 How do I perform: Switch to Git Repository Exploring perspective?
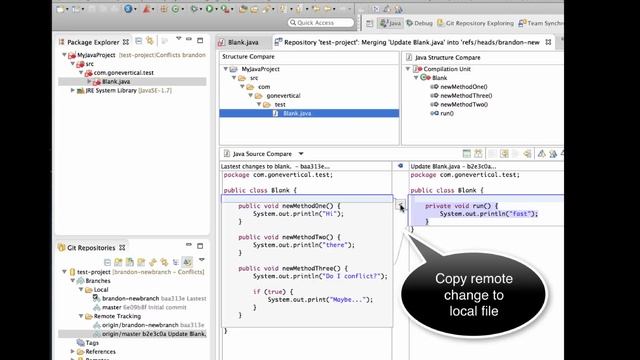[476, 23]
